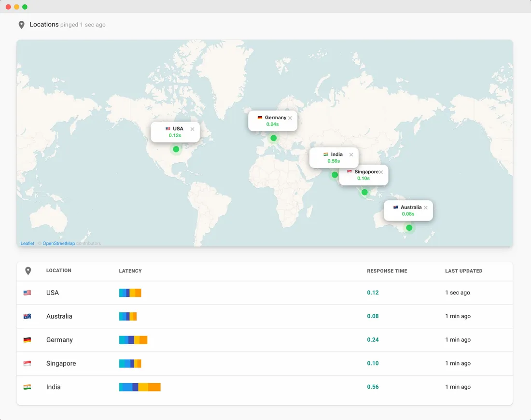Close the Germany map popup
Image resolution: width=531 pixels, height=420 pixels.
point(290,118)
